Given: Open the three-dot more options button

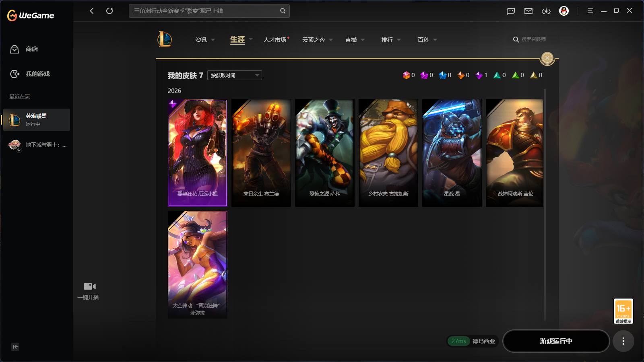Looking at the screenshot, I should pyautogui.click(x=623, y=341).
